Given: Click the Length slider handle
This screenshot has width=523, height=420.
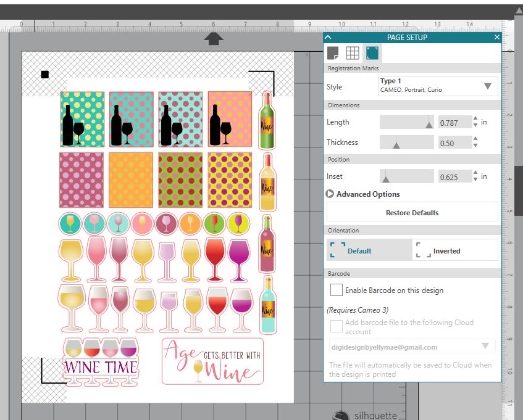Looking at the screenshot, I should (x=429, y=124).
